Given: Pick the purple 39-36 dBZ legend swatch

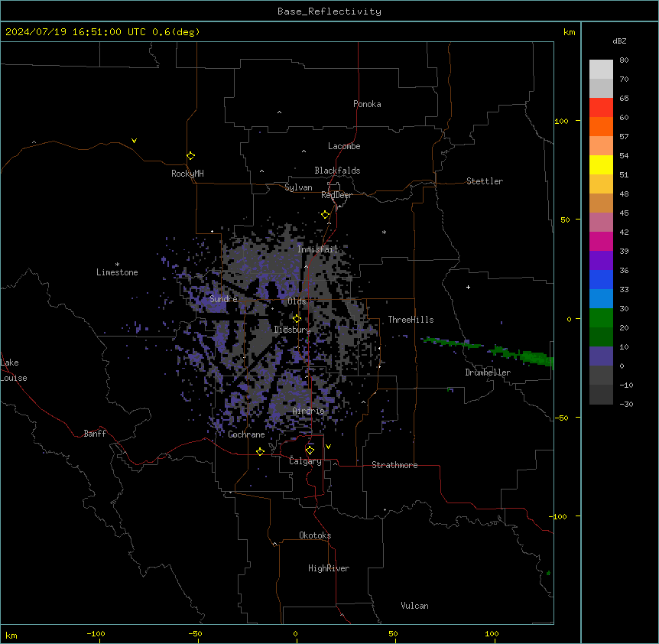Looking at the screenshot, I should click(x=601, y=260).
